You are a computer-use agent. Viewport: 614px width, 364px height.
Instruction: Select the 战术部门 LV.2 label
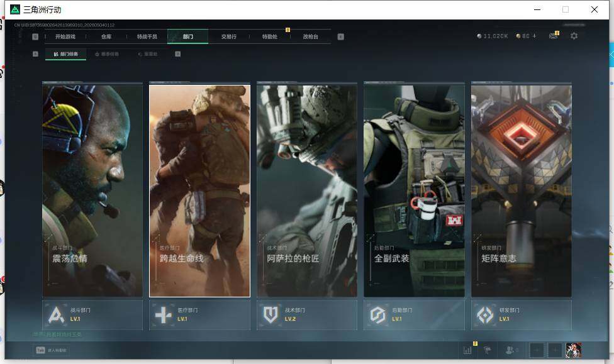tap(295, 314)
